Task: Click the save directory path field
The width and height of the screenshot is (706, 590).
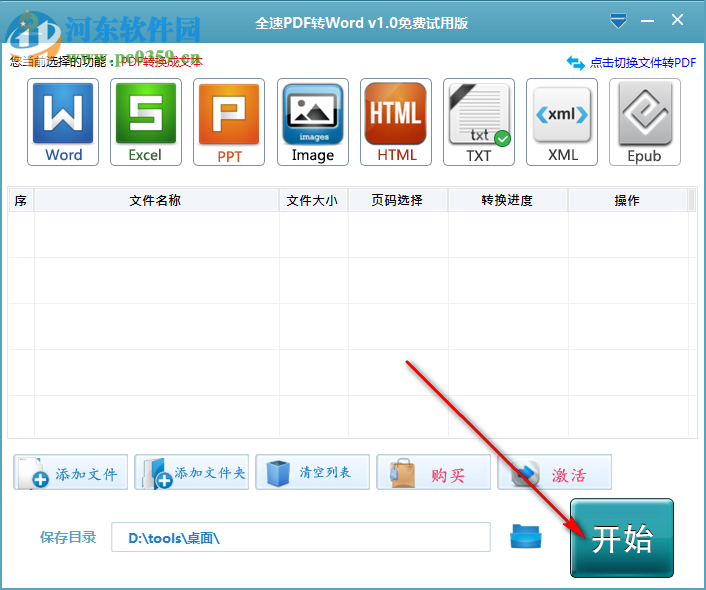Action: tap(301, 537)
